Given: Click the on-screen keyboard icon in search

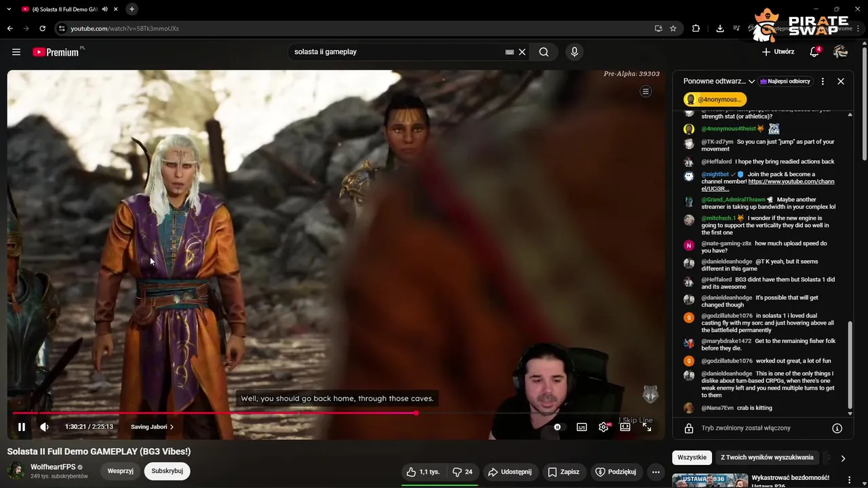Looking at the screenshot, I should pos(509,52).
